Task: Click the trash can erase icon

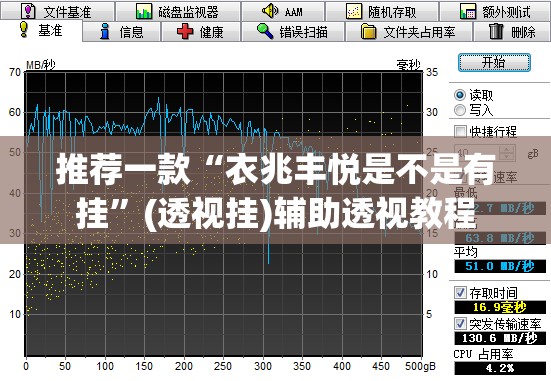Action: point(496,31)
